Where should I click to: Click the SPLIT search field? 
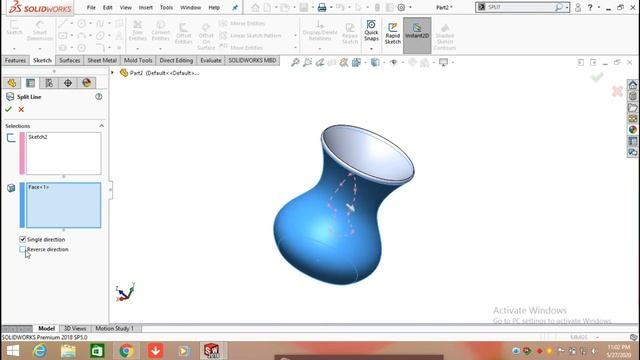pos(519,7)
